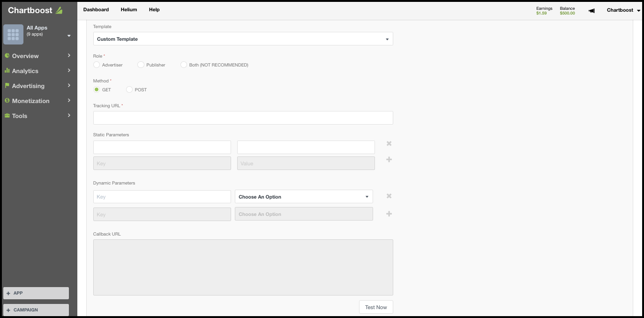Add a new dynamic parameter row
This screenshot has width=644, height=318.
click(389, 214)
